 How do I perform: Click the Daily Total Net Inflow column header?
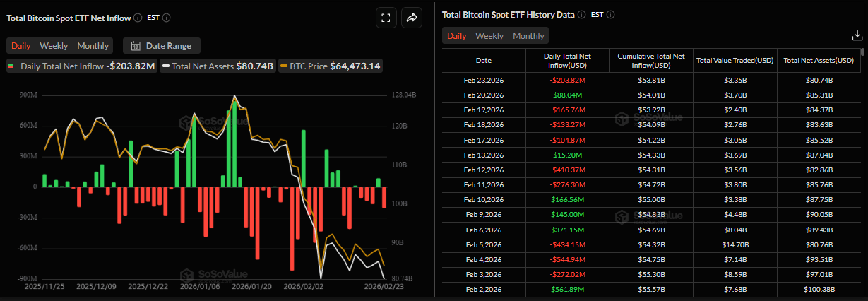[567, 60]
